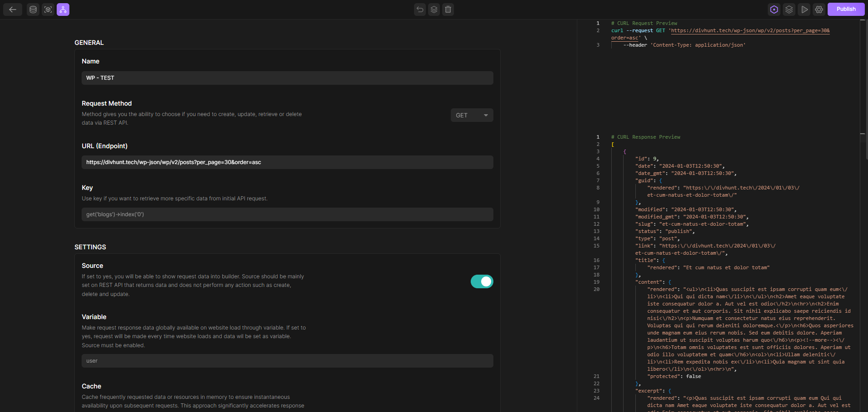Click the GENERAL section heading

(x=89, y=43)
